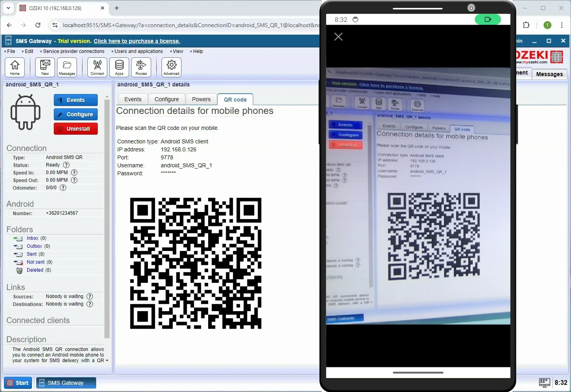
Task: Reload the browser page
Action: click(x=38, y=25)
